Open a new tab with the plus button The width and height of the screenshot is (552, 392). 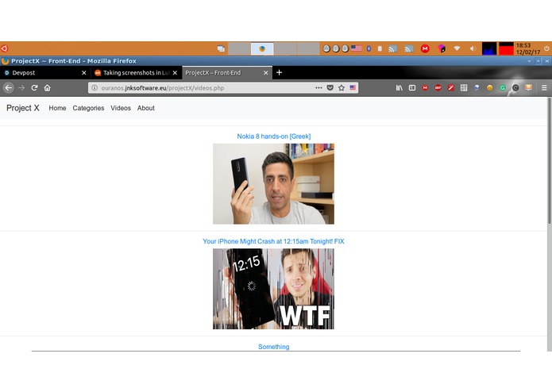click(x=279, y=72)
